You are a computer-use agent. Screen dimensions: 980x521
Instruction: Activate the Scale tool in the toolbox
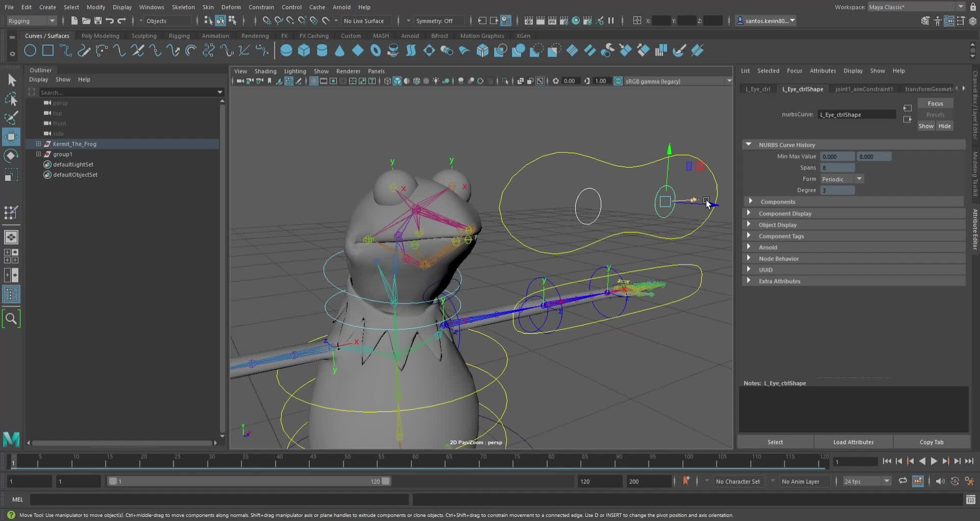(x=11, y=175)
